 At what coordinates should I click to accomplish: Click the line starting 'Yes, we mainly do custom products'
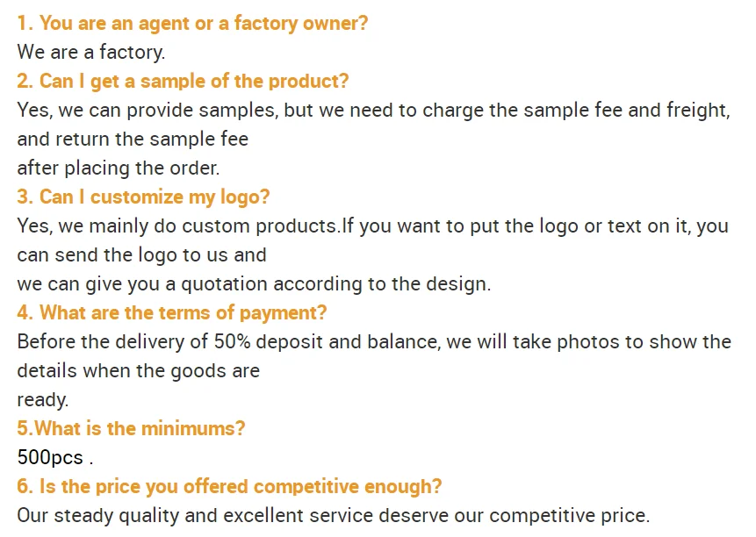tap(372, 226)
